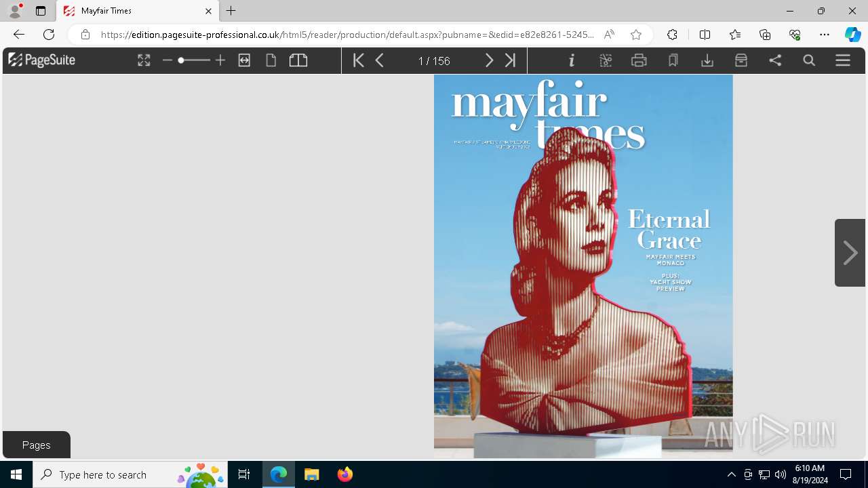This screenshot has width=868, height=488.
Task: Show hidden system tray icons
Action: (x=731, y=474)
